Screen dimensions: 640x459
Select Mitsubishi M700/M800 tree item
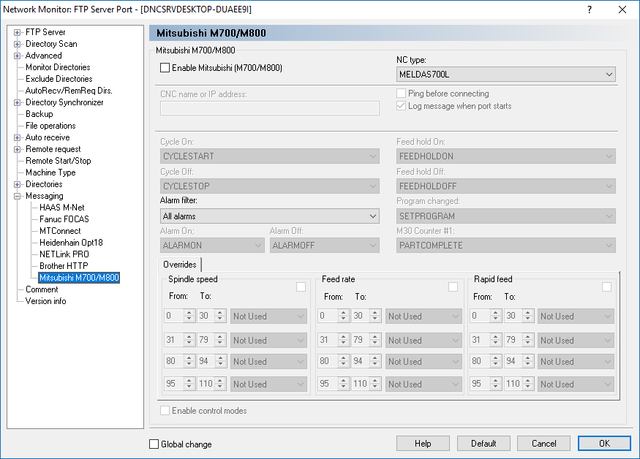click(79, 278)
